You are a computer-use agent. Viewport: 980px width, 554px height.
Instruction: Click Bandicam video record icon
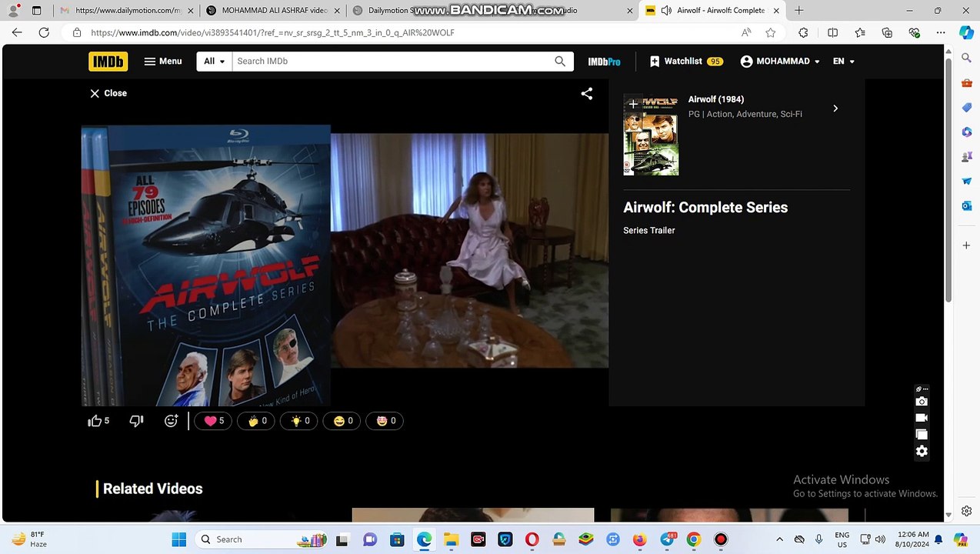[x=922, y=418]
